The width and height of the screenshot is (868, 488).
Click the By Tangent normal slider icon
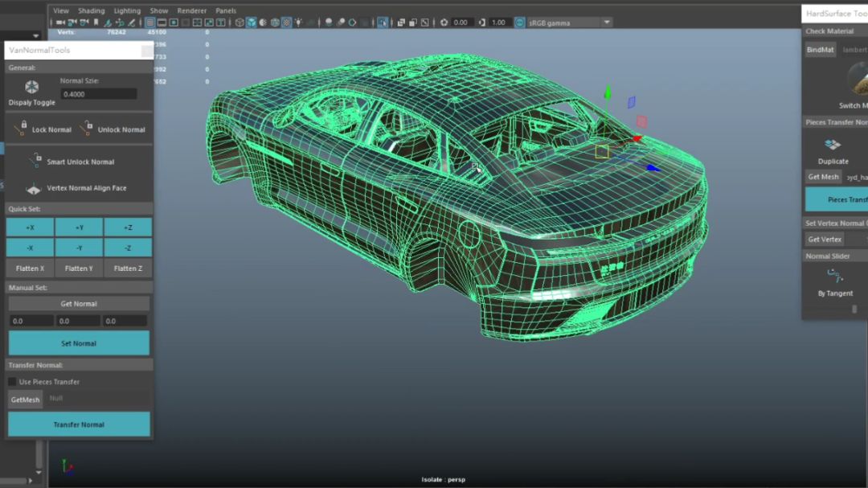click(835, 277)
